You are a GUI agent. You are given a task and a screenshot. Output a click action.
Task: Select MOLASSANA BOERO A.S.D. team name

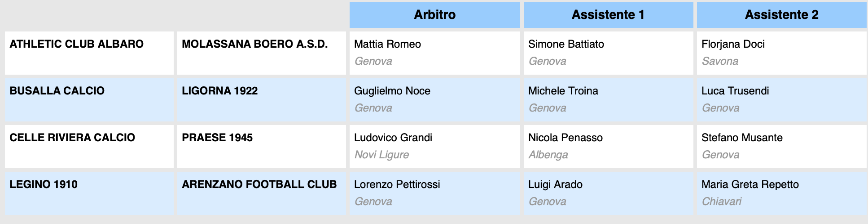point(254,44)
